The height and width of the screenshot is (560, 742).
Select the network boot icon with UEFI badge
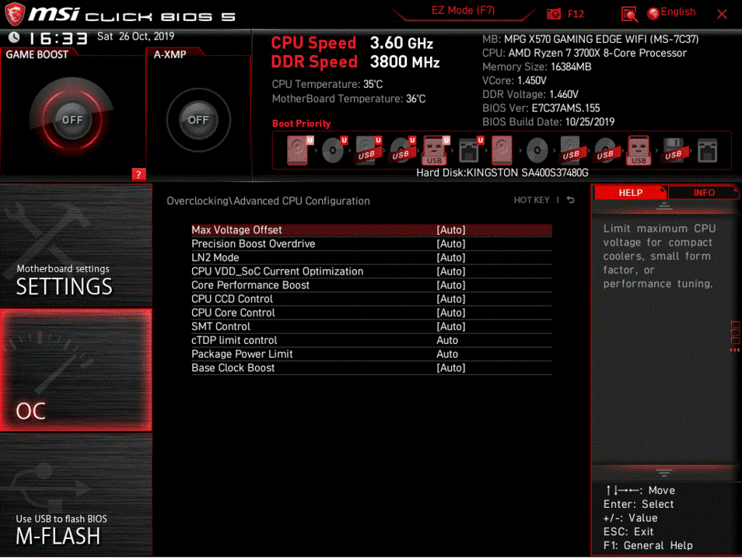470,150
